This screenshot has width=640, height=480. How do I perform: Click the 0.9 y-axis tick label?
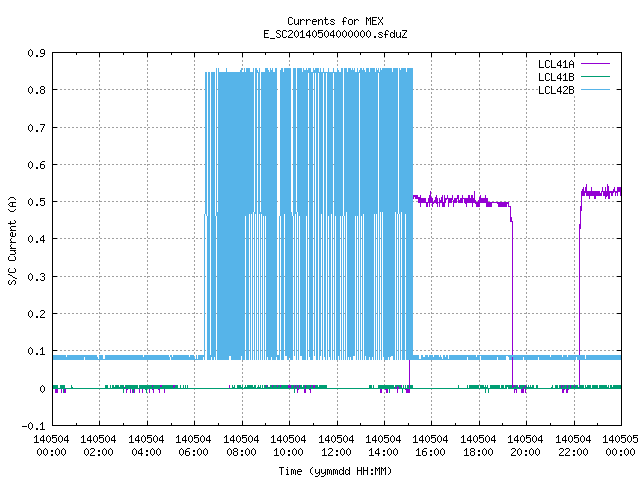click(36, 53)
